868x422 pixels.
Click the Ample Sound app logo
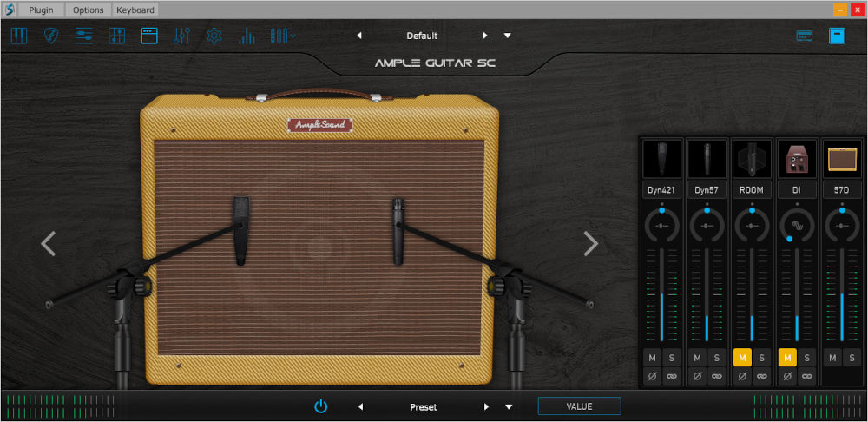pyautogui.click(x=9, y=10)
